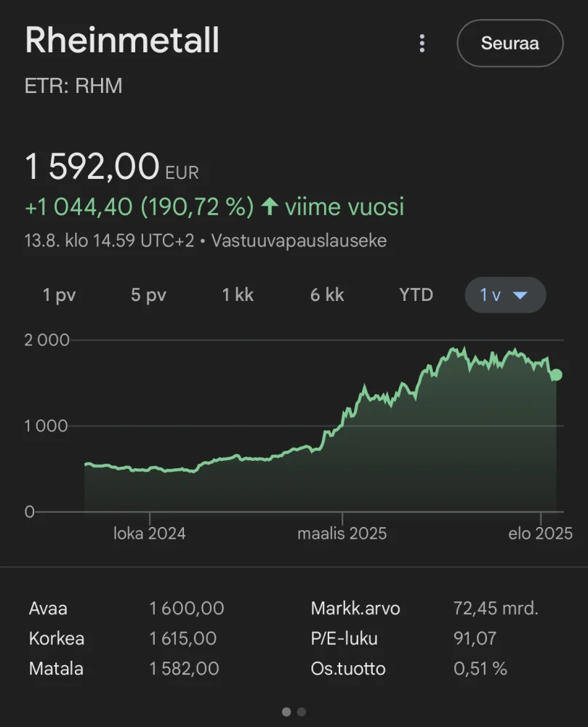Image resolution: width=588 pixels, height=727 pixels.
Task: Show the 1 kk chart range
Action: point(238,295)
